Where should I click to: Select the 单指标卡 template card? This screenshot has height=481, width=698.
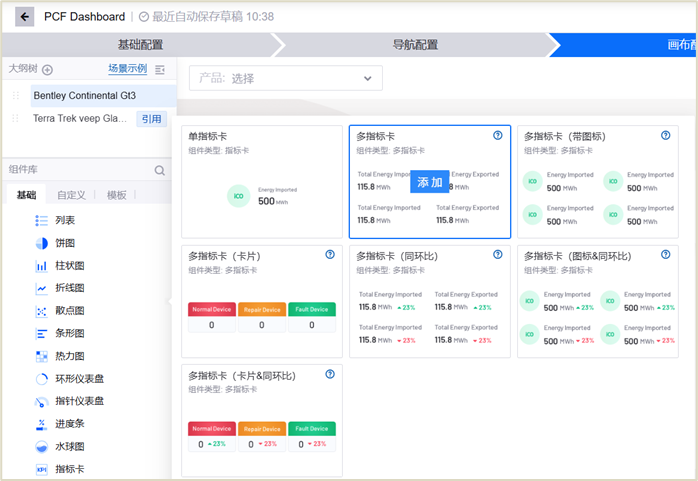261,182
